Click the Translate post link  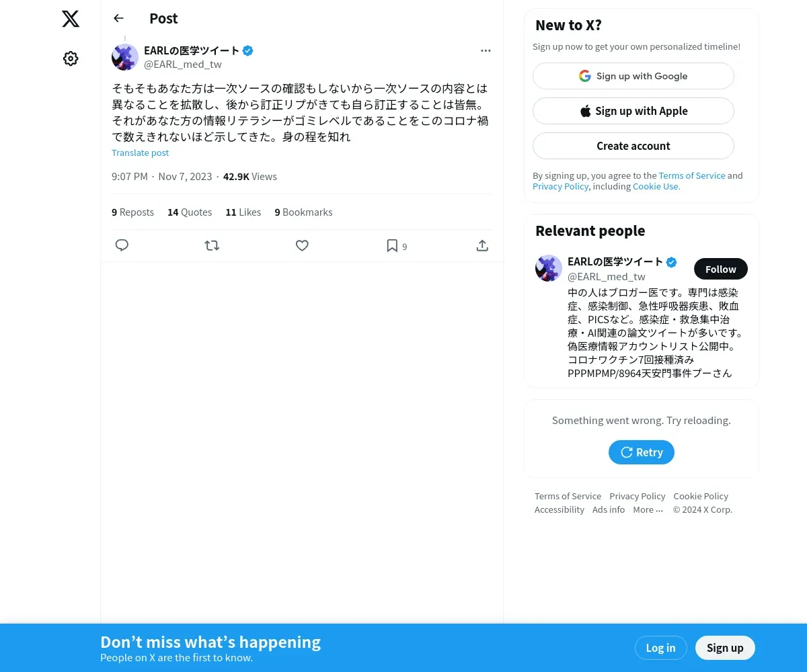tap(140, 153)
